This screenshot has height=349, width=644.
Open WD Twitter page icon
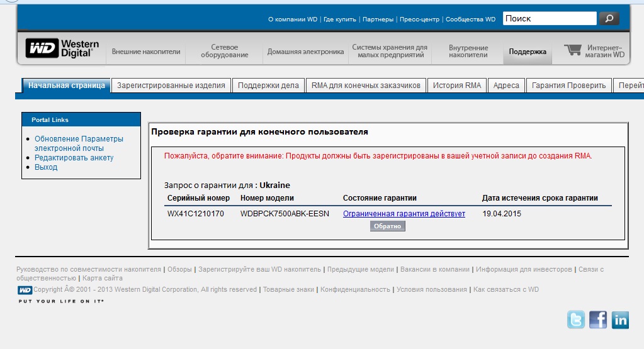pyautogui.click(x=576, y=319)
